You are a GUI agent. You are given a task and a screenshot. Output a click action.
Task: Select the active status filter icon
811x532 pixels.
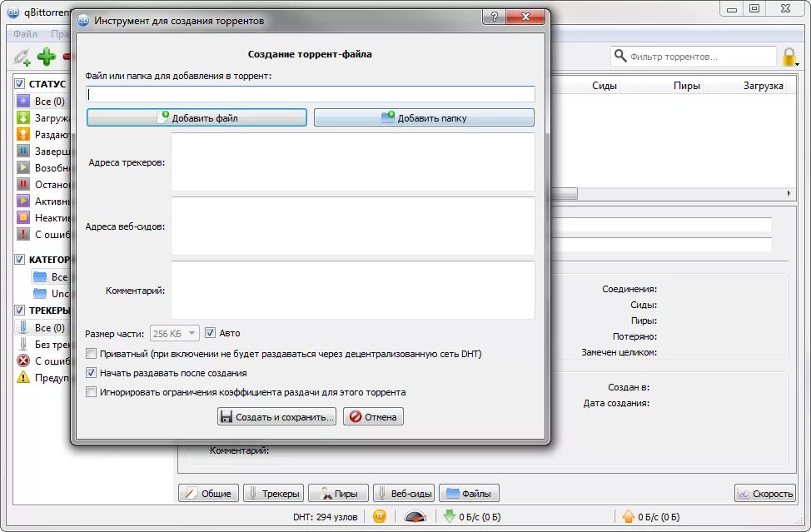point(23,201)
